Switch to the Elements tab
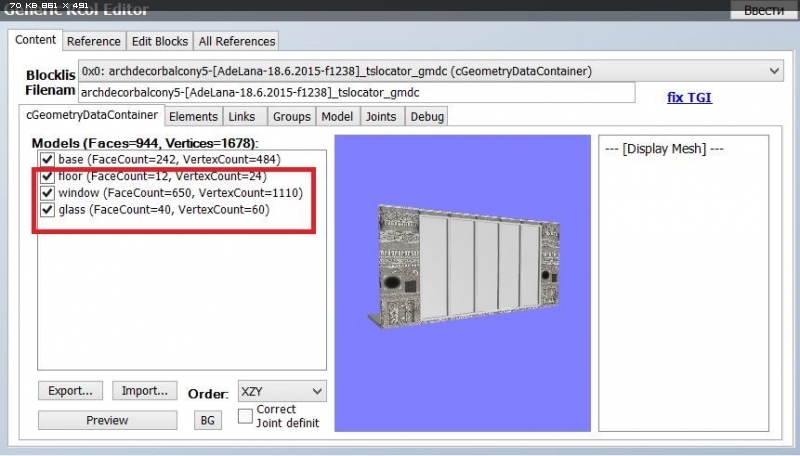 [193, 117]
